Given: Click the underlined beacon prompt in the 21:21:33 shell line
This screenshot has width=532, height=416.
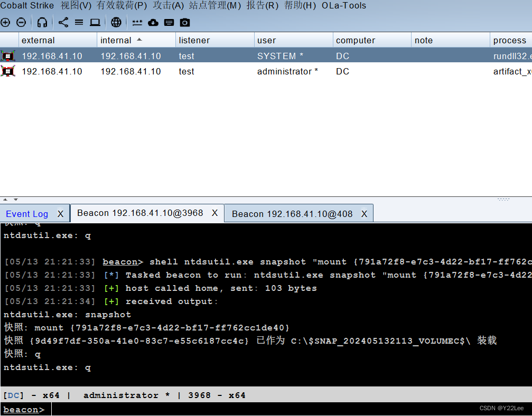Looking at the screenshot, I should pos(120,262).
